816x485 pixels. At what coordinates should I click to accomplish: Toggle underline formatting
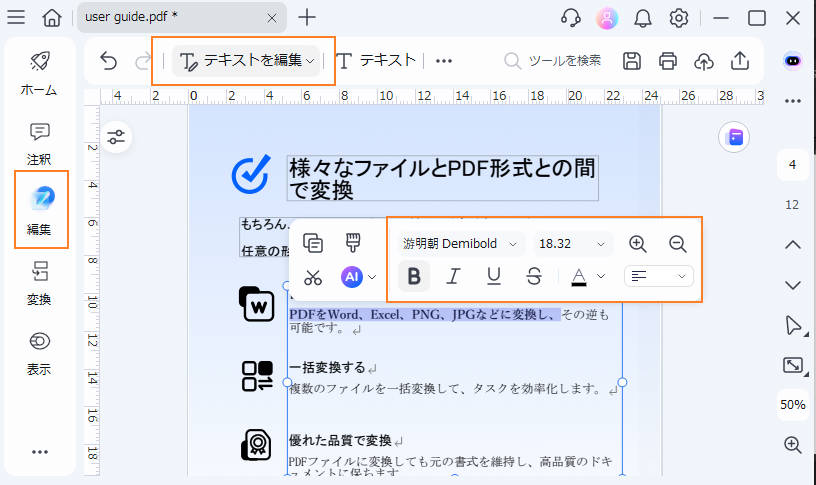(494, 276)
